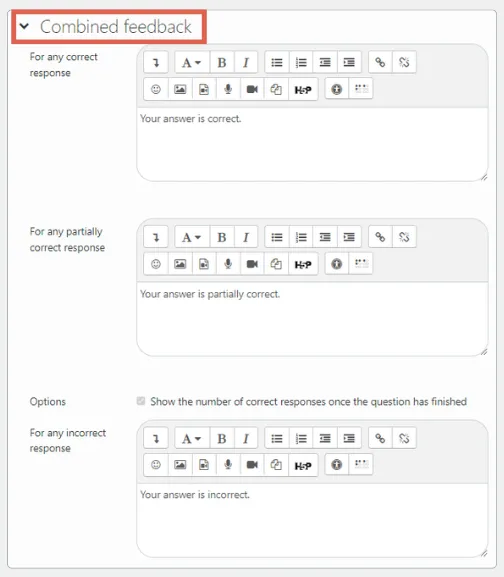Insert image in partially correct editor

(x=180, y=264)
